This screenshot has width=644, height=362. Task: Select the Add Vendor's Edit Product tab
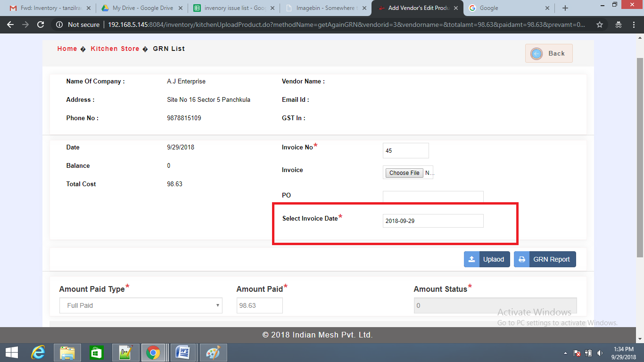tap(417, 8)
